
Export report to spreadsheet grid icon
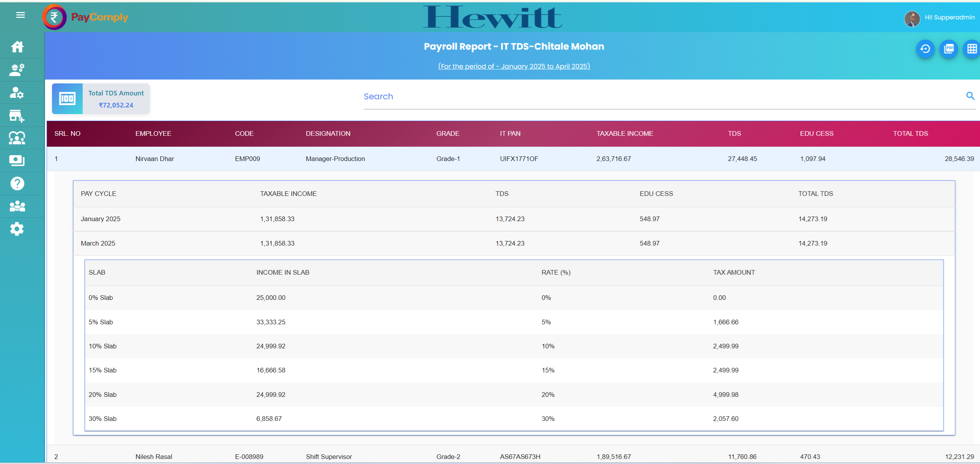(x=971, y=49)
